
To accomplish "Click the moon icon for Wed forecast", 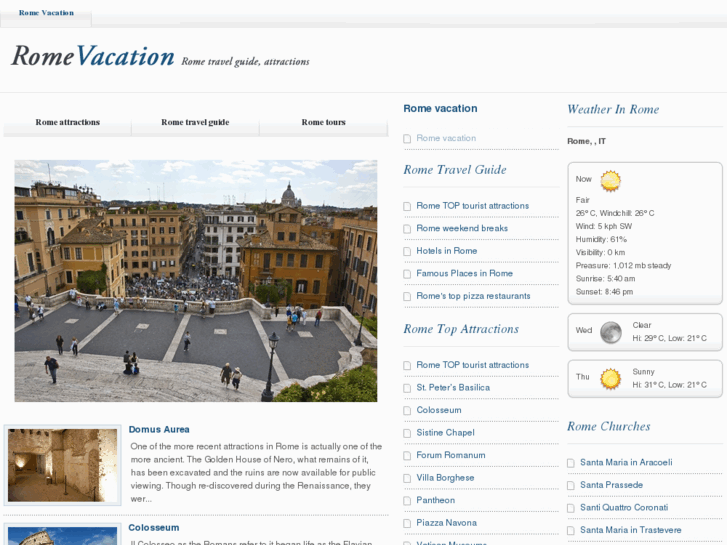I will 610,332.
